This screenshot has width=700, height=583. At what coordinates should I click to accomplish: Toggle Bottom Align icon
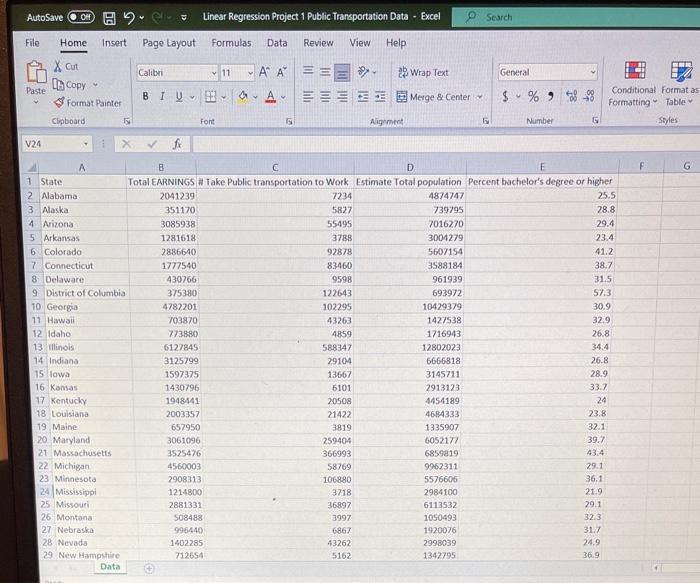coord(342,73)
